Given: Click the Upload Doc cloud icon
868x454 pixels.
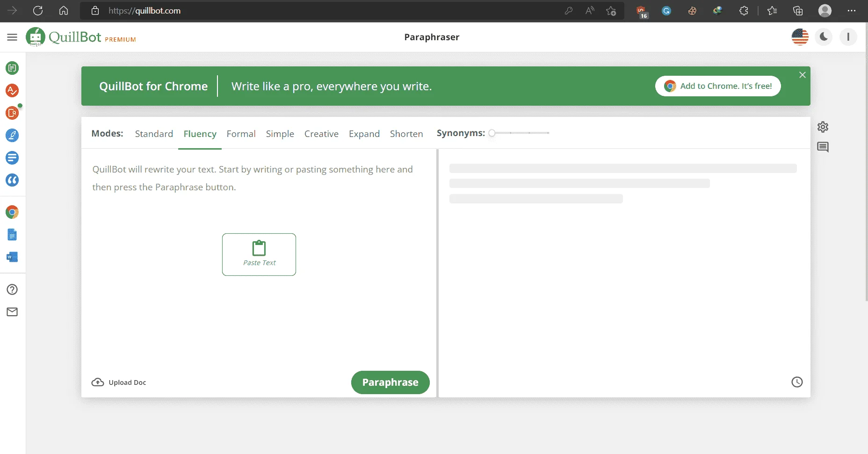Looking at the screenshot, I should pyautogui.click(x=98, y=382).
